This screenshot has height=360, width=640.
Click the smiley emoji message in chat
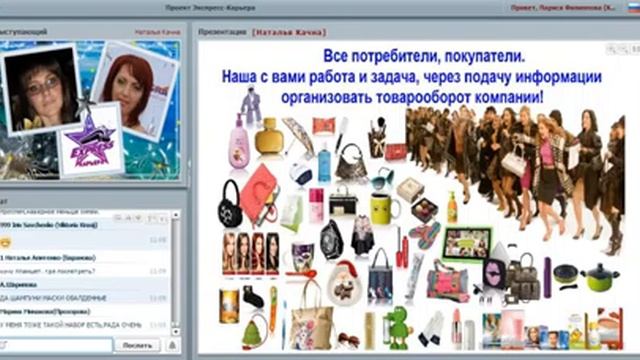(x=5, y=242)
